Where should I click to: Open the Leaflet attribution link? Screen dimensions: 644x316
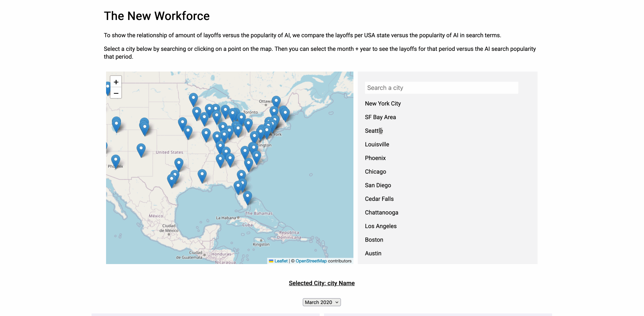pos(281,261)
